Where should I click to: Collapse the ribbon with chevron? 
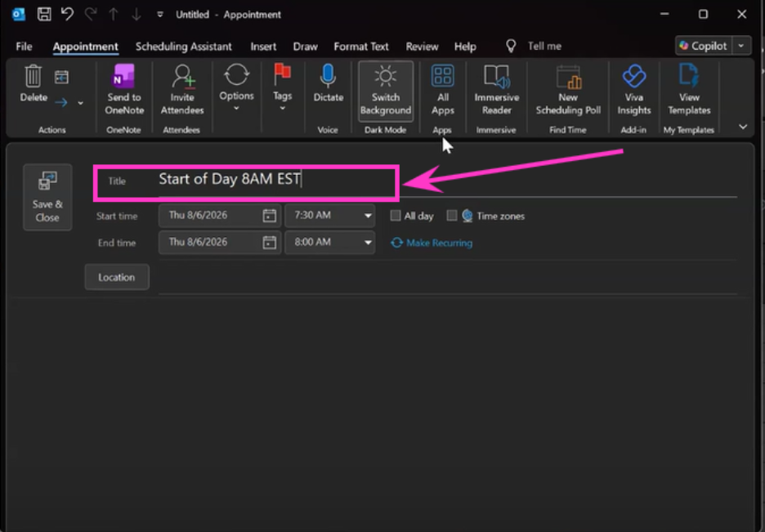coord(743,127)
